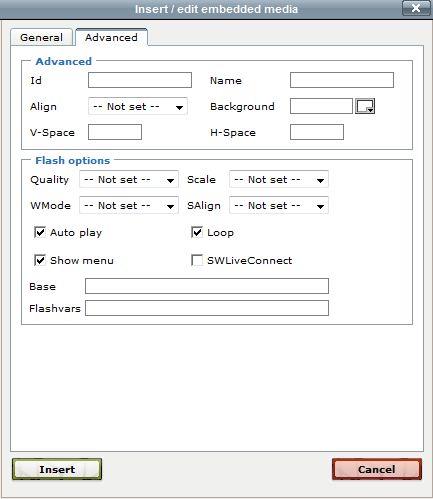Choose a WMode dropdown value
Screen dimensions: 433x499
(129, 205)
